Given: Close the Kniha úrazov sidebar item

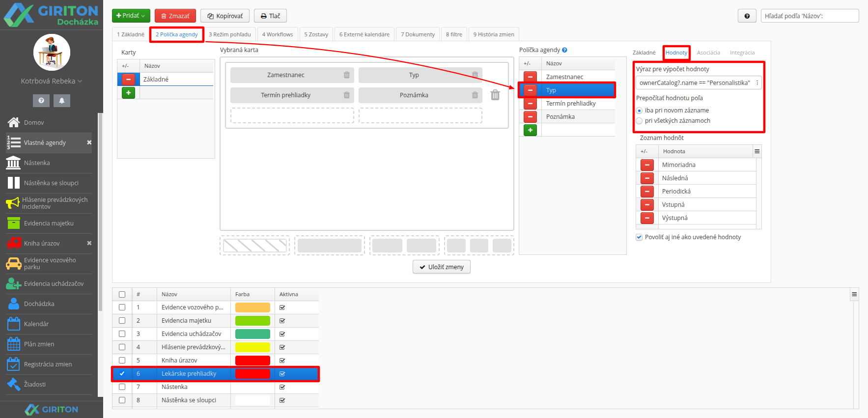Looking at the screenshot, I should point(89,243).
